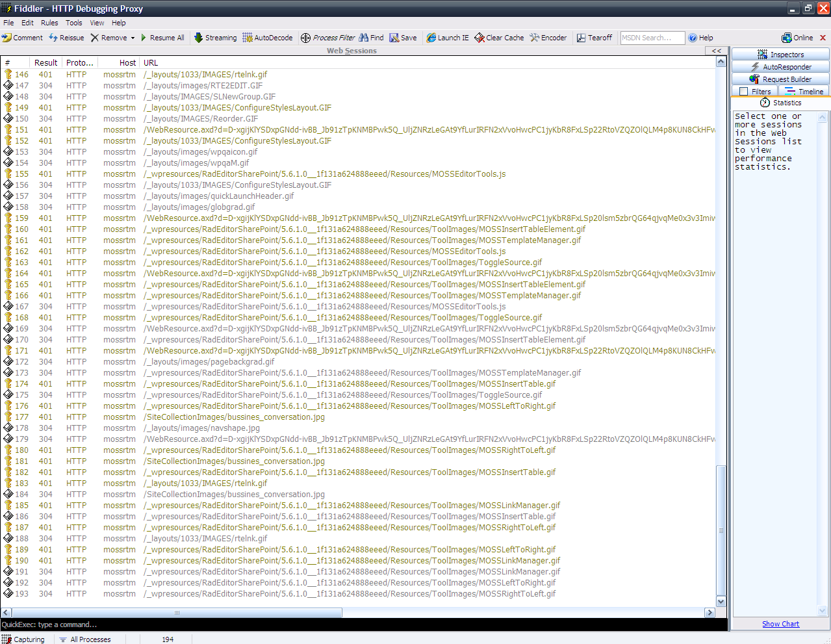Open the Remove dropdown arrow
Image resolution: width=831 pixels, height=644 pixels.
point(133,38)
